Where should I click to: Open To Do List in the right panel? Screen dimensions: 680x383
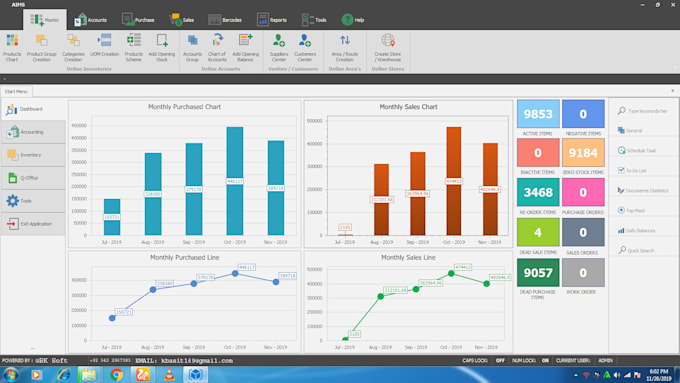tap(632, 170)
